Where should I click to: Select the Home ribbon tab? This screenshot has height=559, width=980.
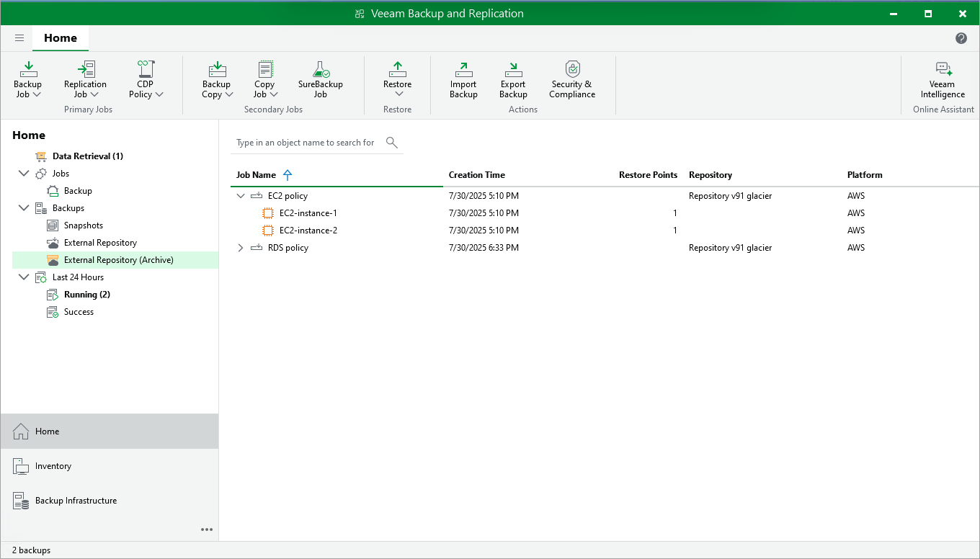61,38
